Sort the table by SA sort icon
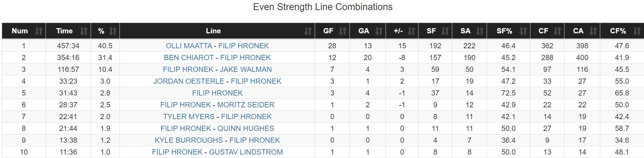The width and height of the screenshot is (644, 158). 480,31
